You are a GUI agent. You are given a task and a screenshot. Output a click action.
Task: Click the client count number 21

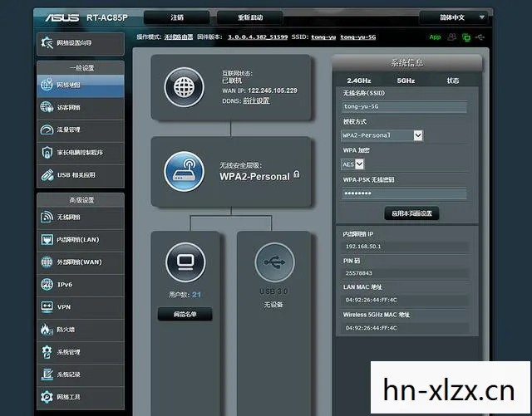pos(196,295)
